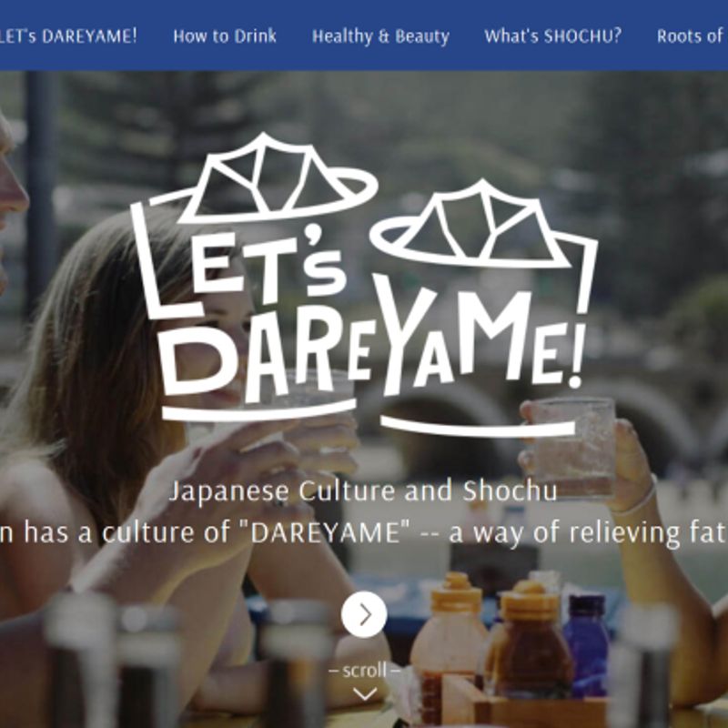Click the right shaved-ice glass logo illustration
Screen dimensions: 728x728
483,223
